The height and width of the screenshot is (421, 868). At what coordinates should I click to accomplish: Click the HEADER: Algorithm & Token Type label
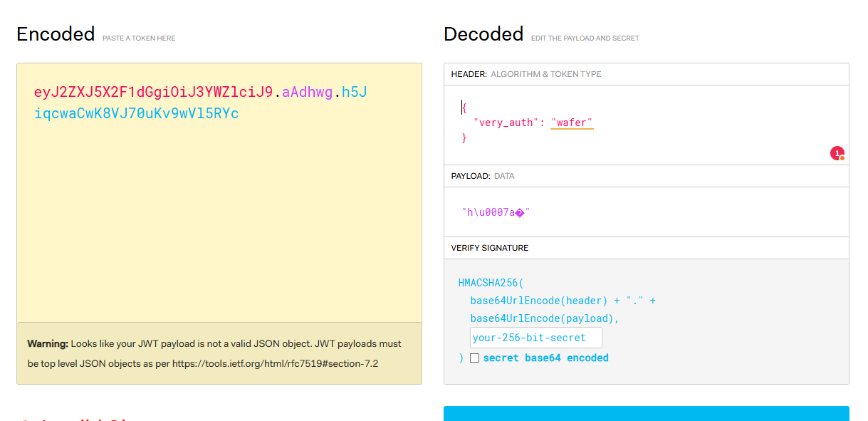click(525, 74)
